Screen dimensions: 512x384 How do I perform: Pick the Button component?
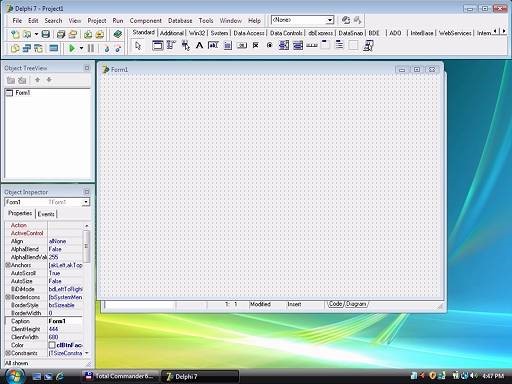[x=242, y=45]
